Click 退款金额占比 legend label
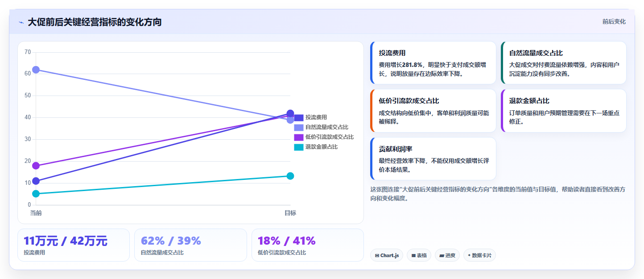644x279 pixels. tap(322, 147)
